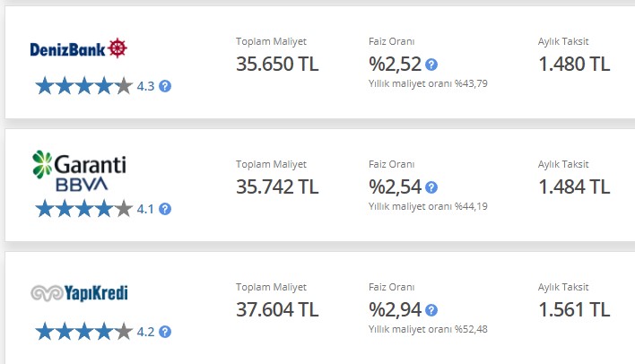635x364 pixels.
Task: Show info for %2,52 interest rate
Action: 431,65
